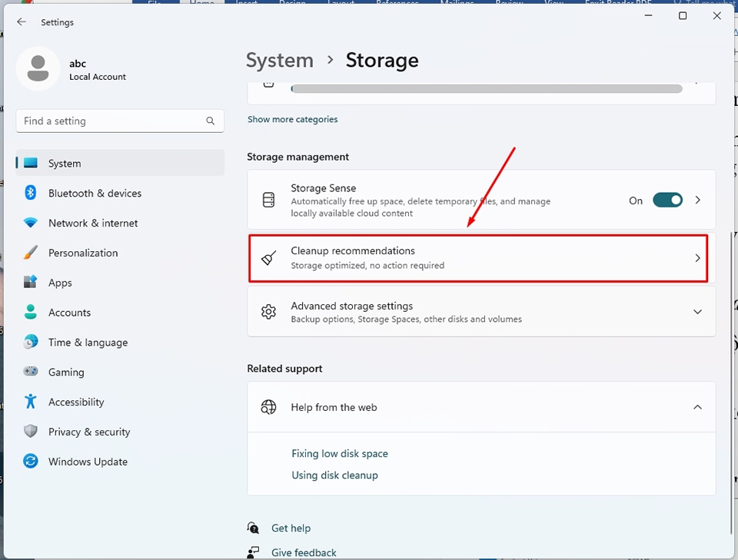Open Accounts settings page
The image size is (738, 560).
pyautogui.click(x=120, y=312)
